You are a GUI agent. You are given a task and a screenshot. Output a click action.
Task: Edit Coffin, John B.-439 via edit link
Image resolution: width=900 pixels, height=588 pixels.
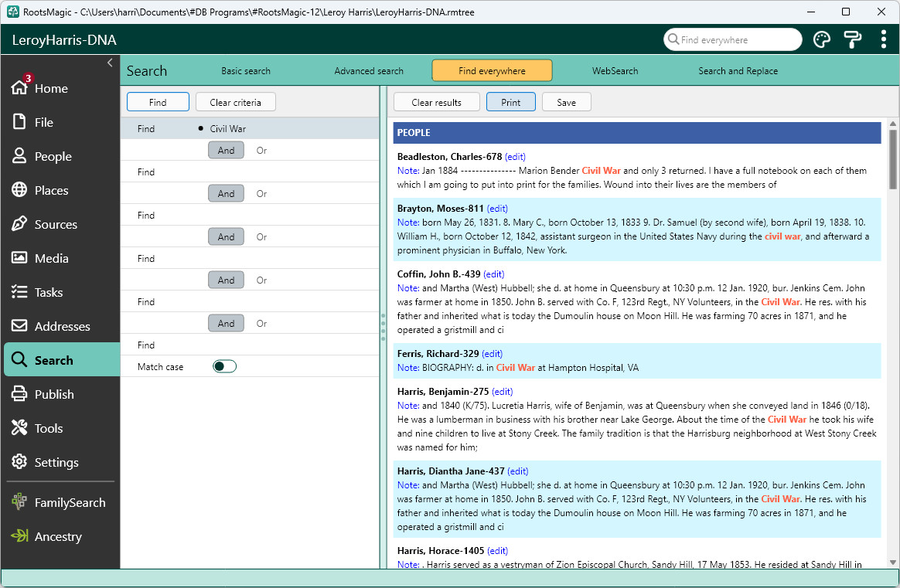[x=493, y=274]
